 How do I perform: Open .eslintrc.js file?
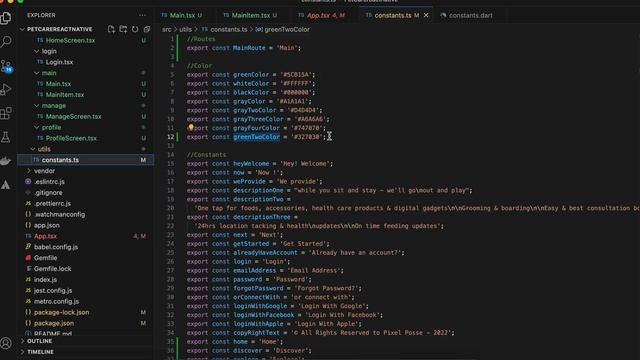click(49, 182)
